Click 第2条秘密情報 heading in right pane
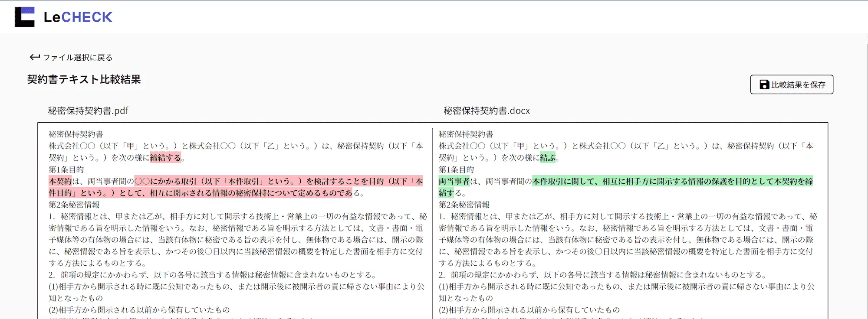Screen dimensions: 868x319 464,205
